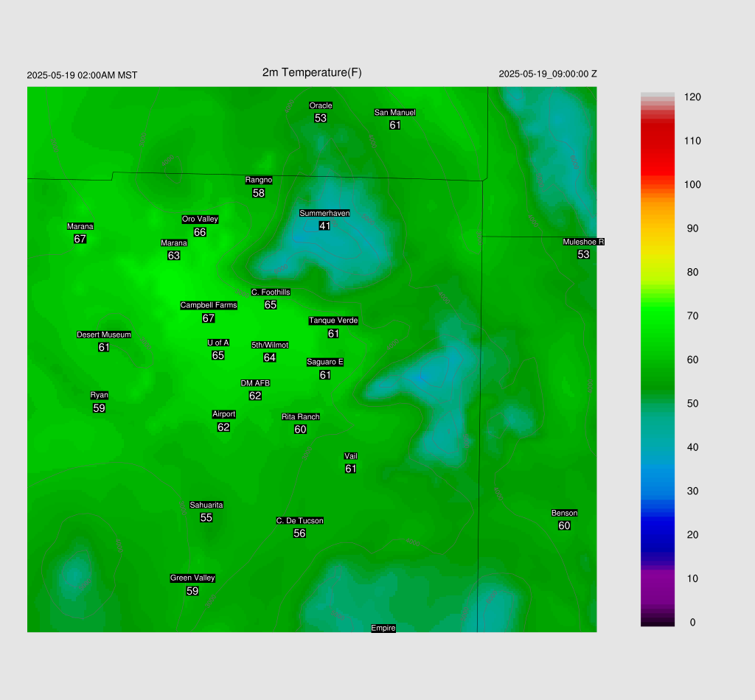
Task: Select the DM AFB station label
Action: [255, 383]
